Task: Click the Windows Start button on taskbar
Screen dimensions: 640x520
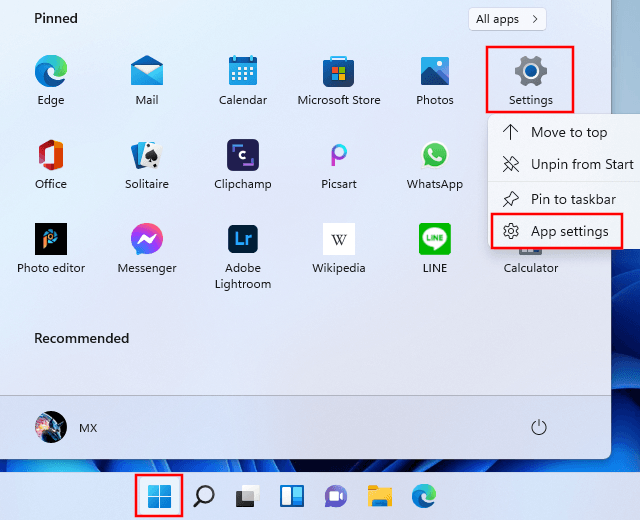Action: point(159,496)
